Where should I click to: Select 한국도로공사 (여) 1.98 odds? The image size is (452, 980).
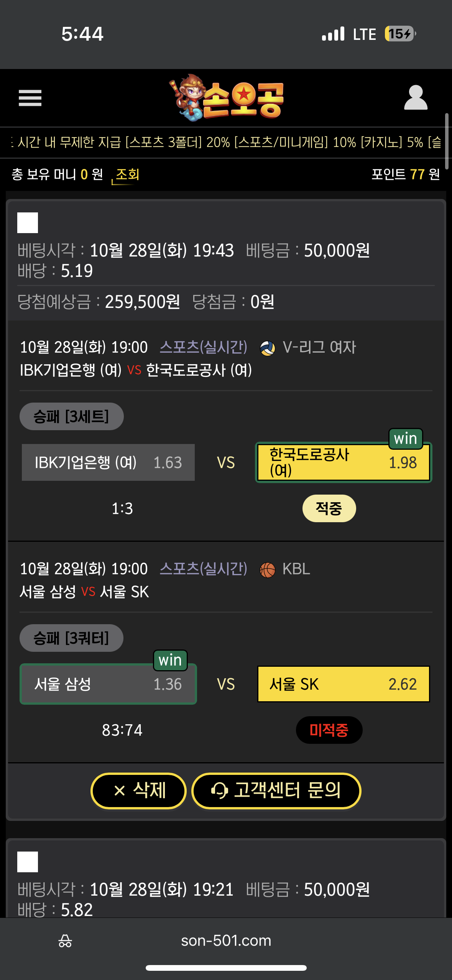click(344, 462)
